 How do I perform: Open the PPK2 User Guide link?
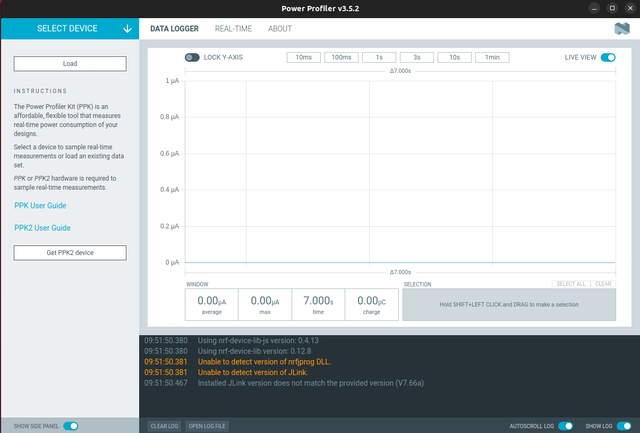(43, 228)
